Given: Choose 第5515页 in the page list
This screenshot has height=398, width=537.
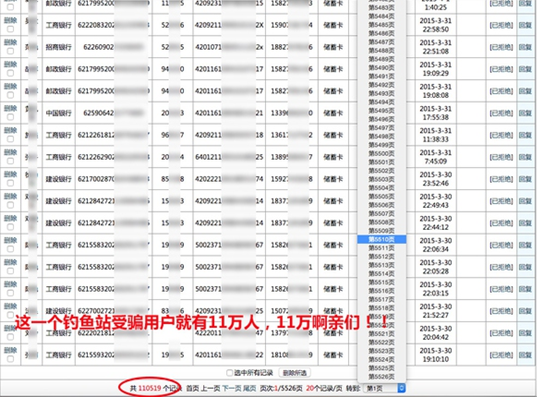Looking at the screenshot, I should [x=382, y=282].
